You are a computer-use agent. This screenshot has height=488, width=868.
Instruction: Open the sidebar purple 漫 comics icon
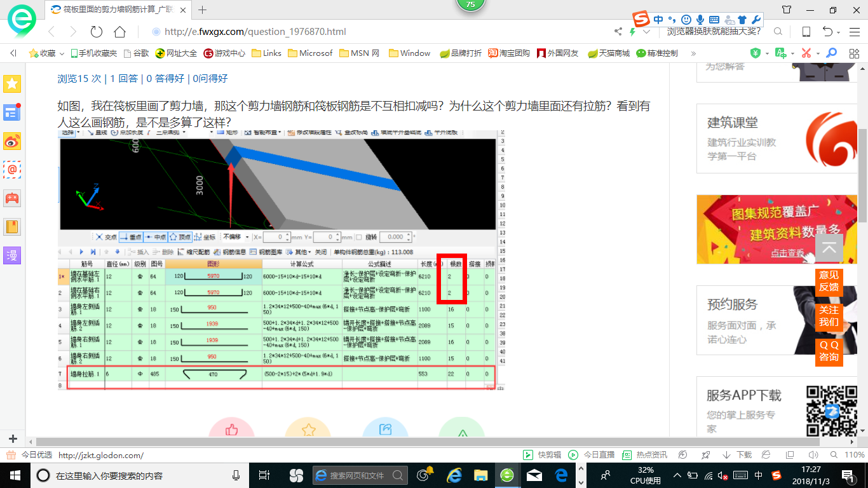click(x=12, y=255)
